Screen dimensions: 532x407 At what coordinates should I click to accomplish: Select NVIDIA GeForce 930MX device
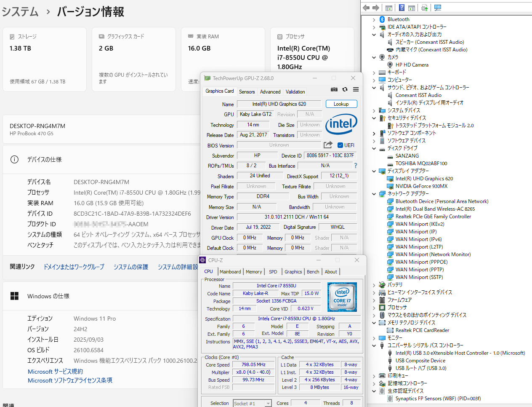(x=421, y=186)
